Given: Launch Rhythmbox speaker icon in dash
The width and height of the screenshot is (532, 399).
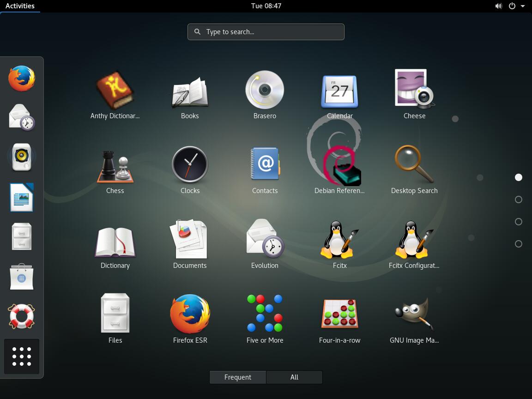Looking at the screenshot, I should coord(22,157).
